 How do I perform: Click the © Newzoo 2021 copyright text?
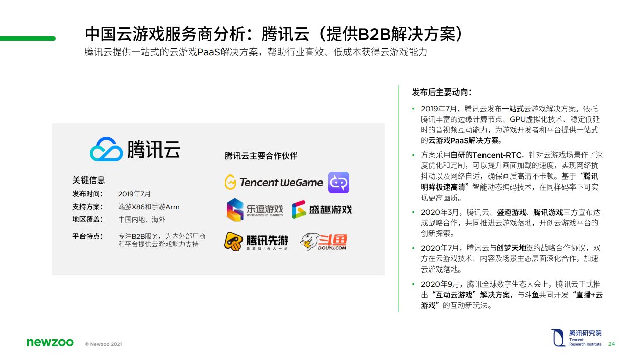103,344
